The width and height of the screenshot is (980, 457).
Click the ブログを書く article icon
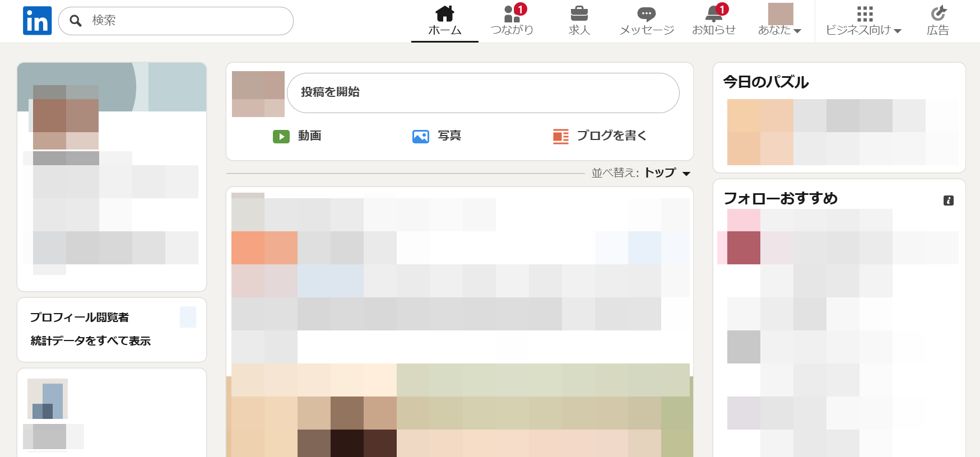(560, 136)
